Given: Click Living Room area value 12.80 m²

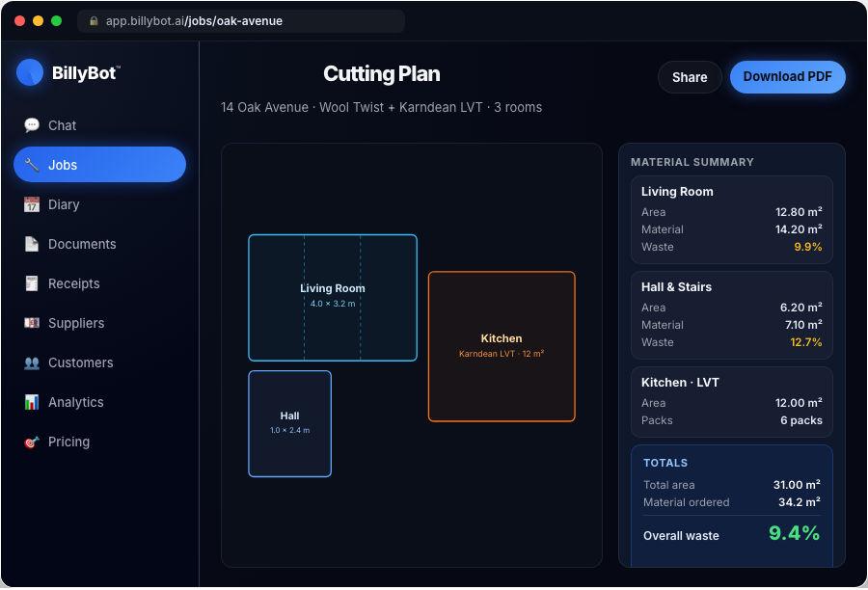Looking at the screenshot, I should click(799, 212).
